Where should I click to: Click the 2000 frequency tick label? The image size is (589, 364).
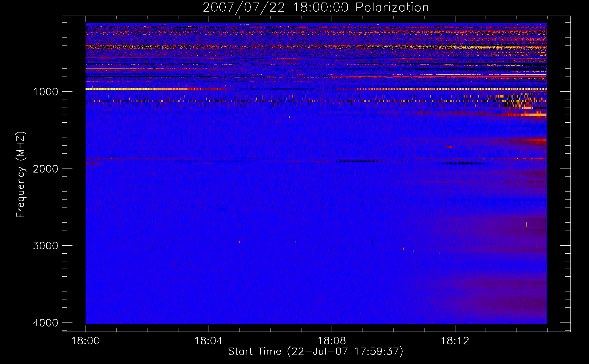pos(46,169)
